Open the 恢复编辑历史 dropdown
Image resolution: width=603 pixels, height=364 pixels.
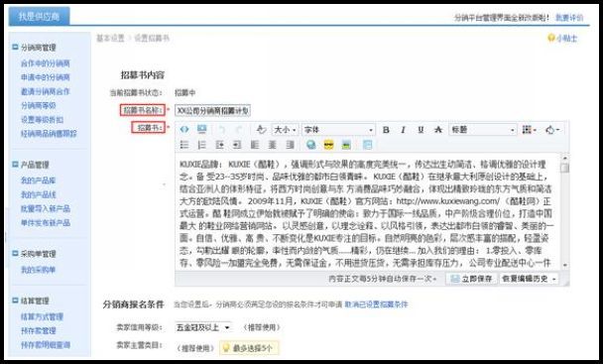click(x=529, y=279)
